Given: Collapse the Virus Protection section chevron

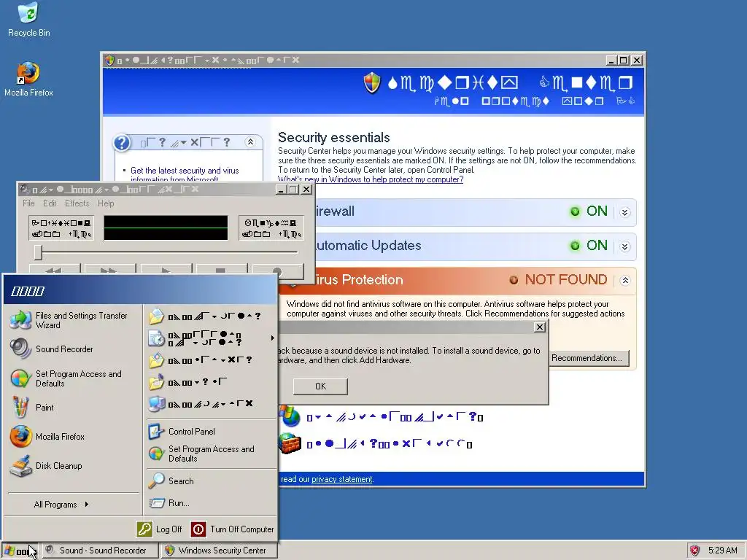Looking at the screenshot, I should (625, 281).
